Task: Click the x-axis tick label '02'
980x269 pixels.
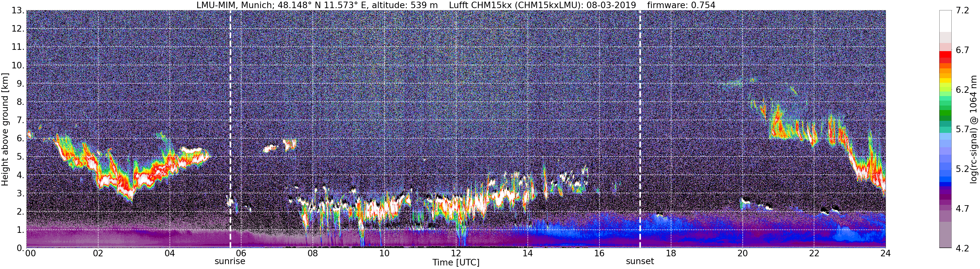Action: [x=98, y=253]
